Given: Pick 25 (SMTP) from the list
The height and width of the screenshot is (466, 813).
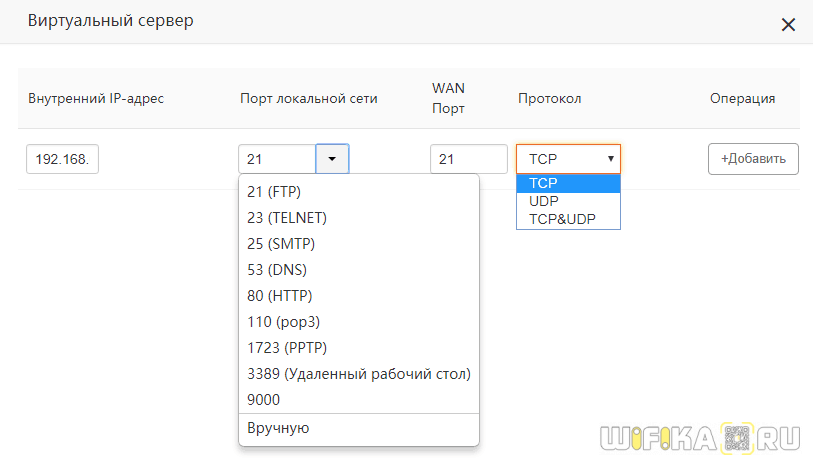Looking at the screenshot, I should (280, 244).
